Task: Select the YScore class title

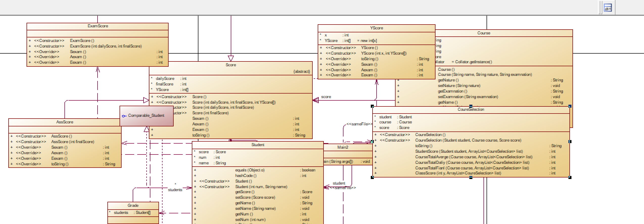Action: (x=377, y=28)
